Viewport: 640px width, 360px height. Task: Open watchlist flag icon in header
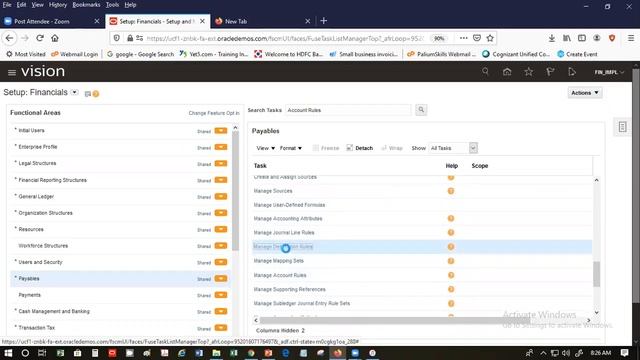(550, 72)
